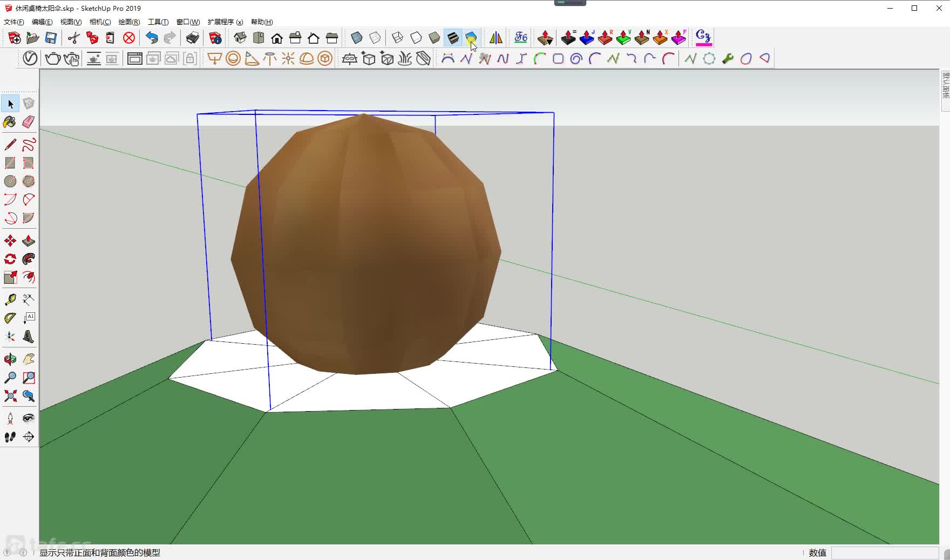
Task: Click the Cut scissors icon
Action: click(74, 38)
